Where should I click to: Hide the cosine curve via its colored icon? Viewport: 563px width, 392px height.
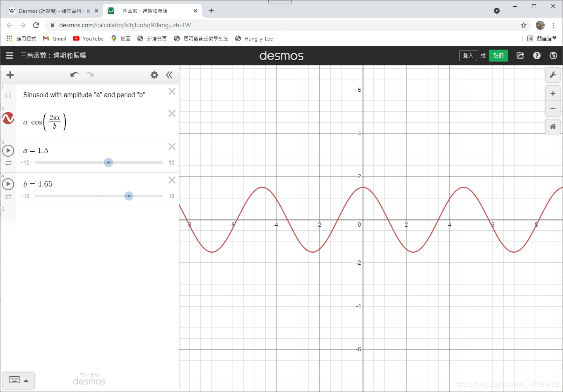pos(8,118)
